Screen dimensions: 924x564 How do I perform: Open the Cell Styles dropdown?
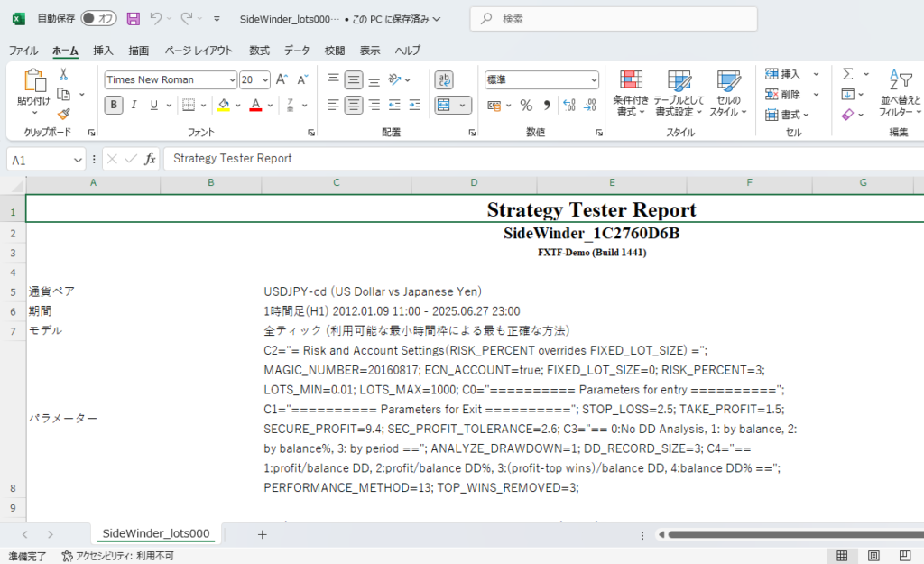point(728,93)
